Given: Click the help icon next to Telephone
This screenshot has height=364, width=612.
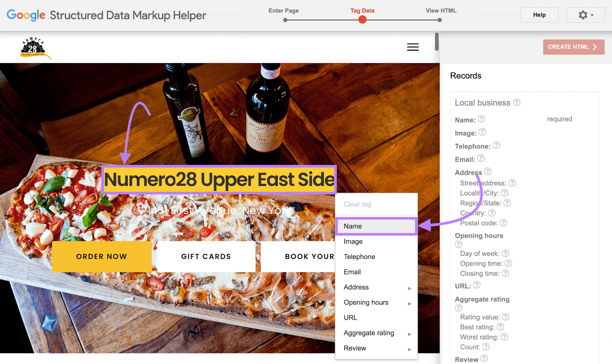Looking at the screenshot, I should [x=496, y=145].
